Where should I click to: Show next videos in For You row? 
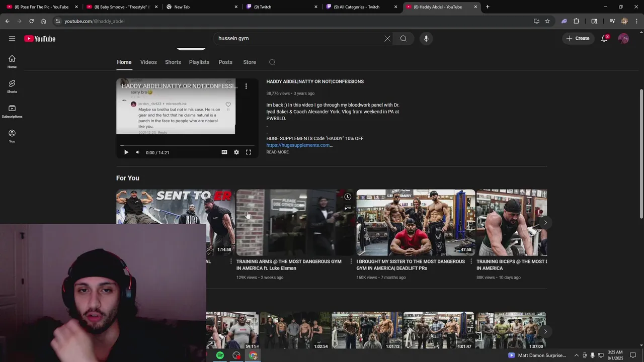coord(545,222)
